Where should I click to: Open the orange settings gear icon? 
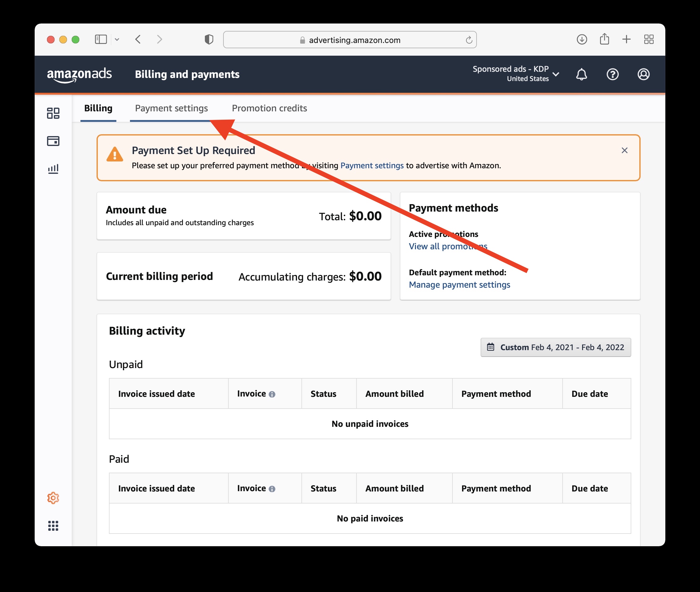[x=53, y=498]
